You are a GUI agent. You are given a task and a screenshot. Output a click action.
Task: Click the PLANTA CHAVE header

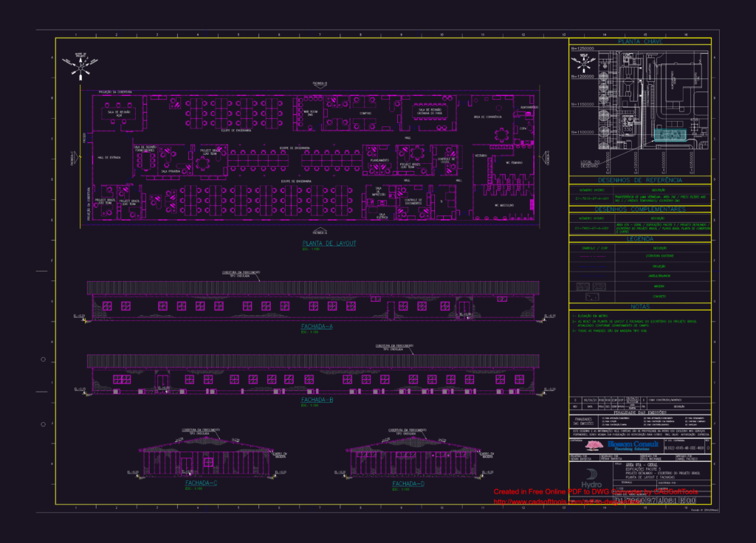coord(640,42)
